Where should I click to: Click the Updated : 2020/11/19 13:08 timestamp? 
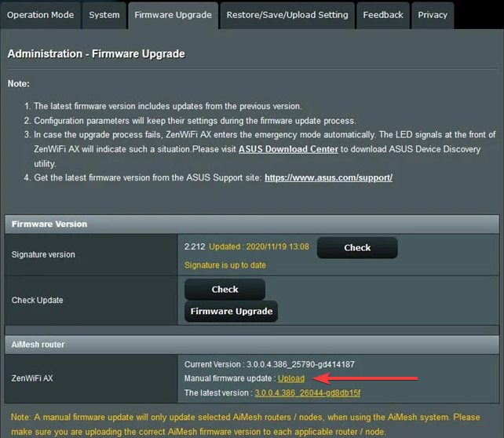pos(259,246)
